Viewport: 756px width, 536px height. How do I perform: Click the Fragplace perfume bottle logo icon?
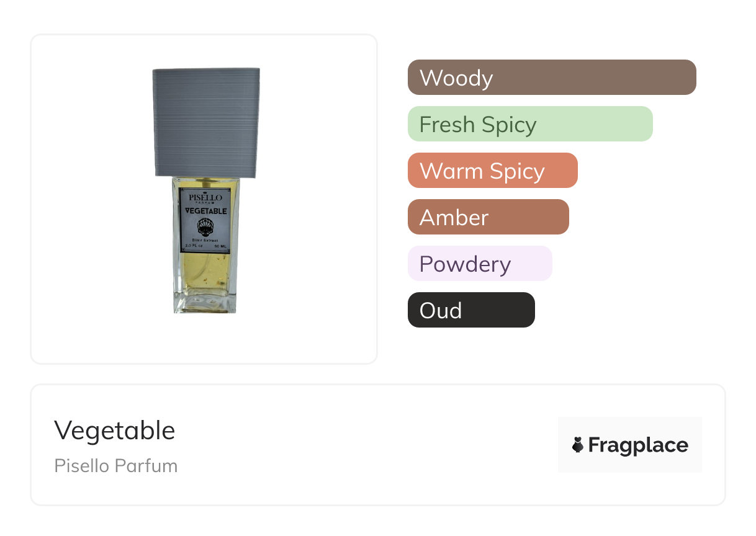[x=578, y=445]
